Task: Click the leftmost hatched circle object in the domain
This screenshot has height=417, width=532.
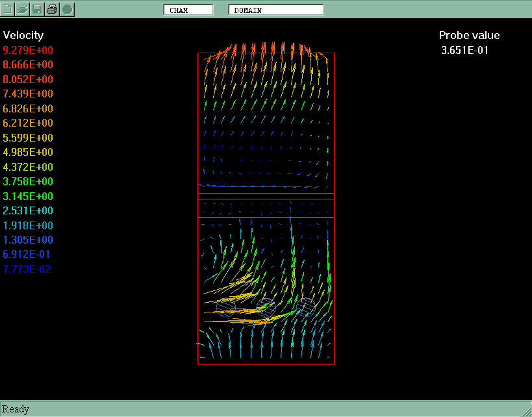Action: point(226,307)
